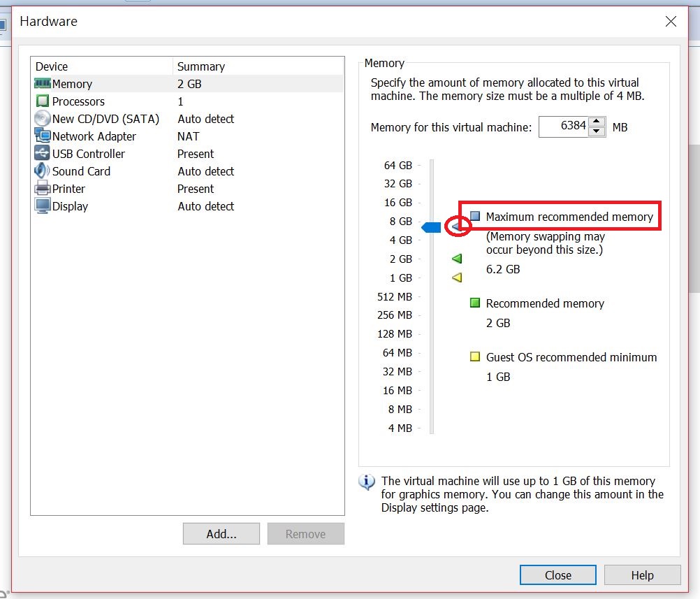The height and width of the screenshot is (599, 700).
Task: Click blue square legend for Maximum recommended memory
Action: tap(475, 216)
